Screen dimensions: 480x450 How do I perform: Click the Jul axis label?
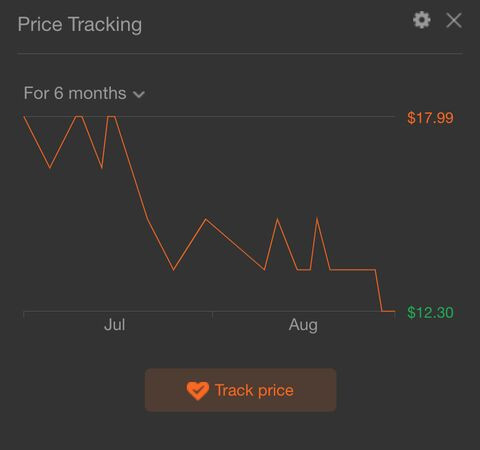(x=114, y=325)
